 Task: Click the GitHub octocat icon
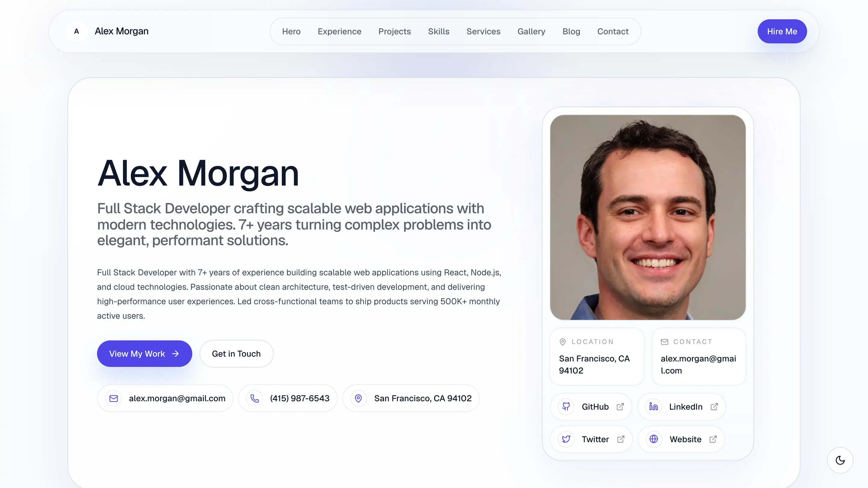(566, 406)
